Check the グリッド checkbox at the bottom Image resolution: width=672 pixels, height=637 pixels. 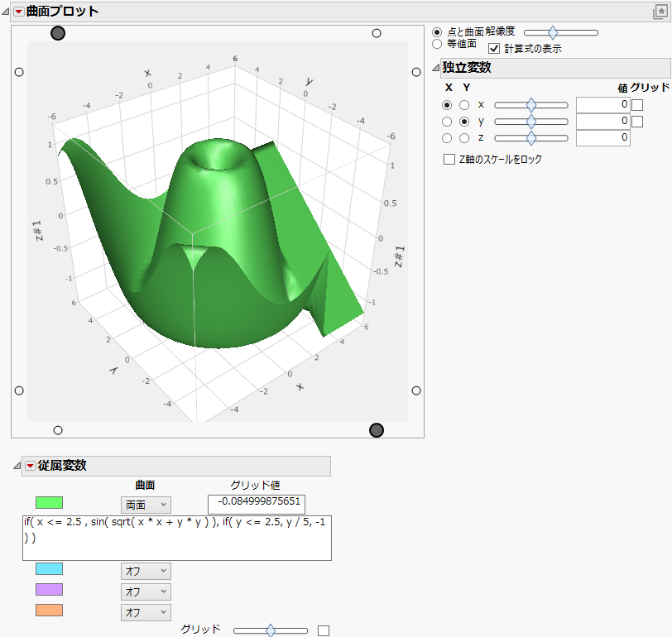coord(323,629)
